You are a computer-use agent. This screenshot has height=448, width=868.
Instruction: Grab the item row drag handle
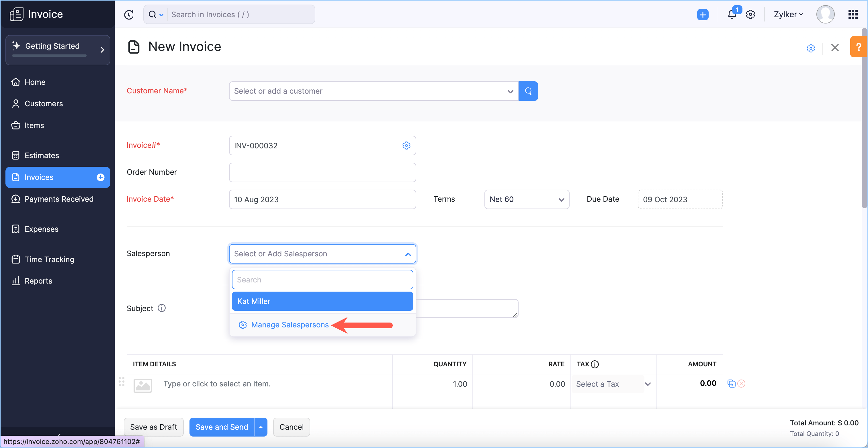122,382
